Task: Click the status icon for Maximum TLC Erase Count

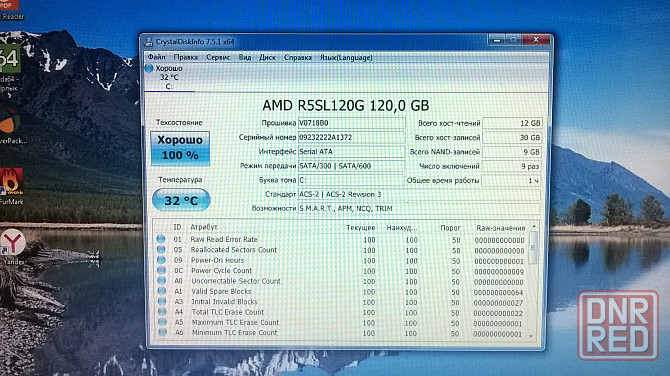Action: click(x=162, y=322)
